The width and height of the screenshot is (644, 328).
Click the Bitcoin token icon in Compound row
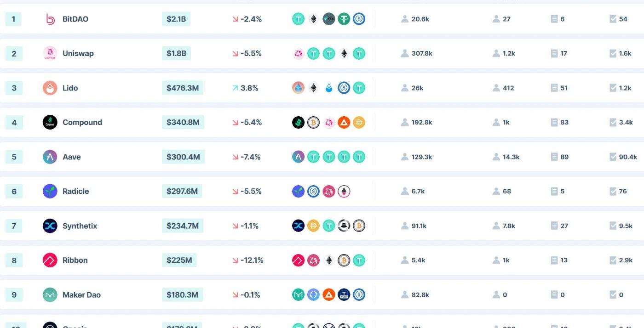313,122
